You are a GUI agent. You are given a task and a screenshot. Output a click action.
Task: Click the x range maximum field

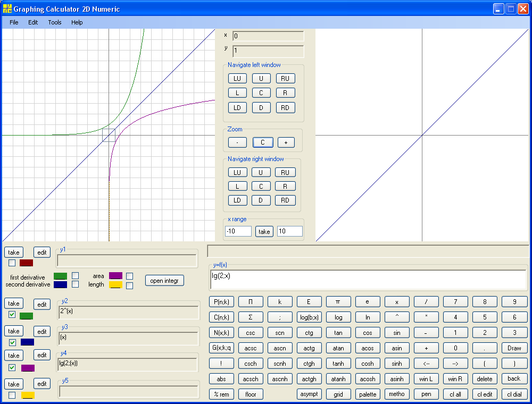point(290,231)
